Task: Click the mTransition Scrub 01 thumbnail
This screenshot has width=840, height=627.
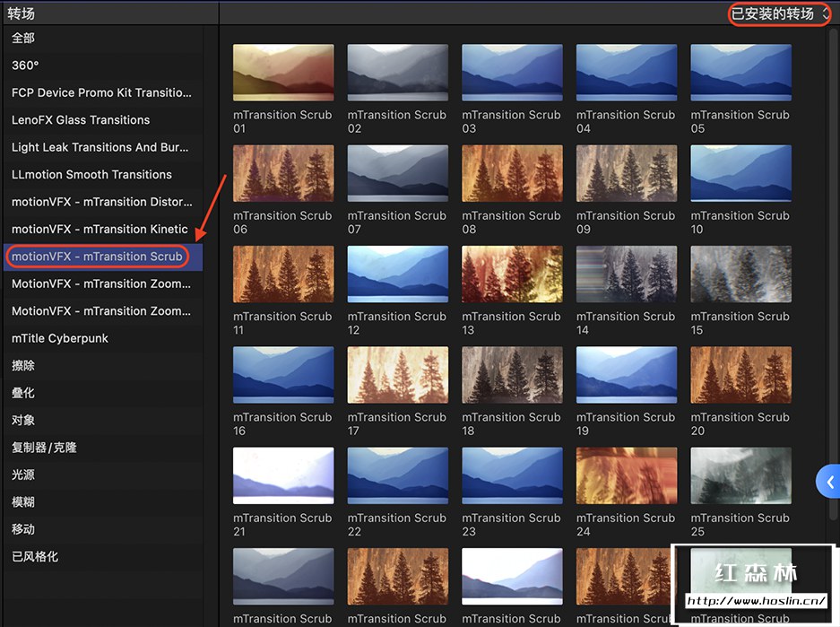Action: tap(283, 73)
